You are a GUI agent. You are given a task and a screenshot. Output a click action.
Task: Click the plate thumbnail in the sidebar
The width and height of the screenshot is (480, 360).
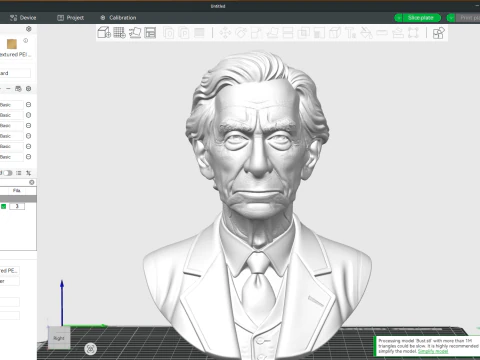coord(12,44)
